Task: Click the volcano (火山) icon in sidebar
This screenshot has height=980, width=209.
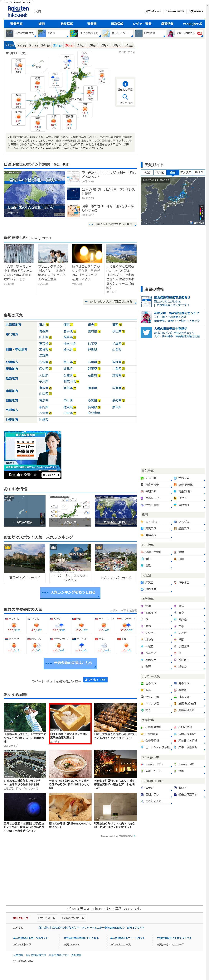Action: point(175,559)
